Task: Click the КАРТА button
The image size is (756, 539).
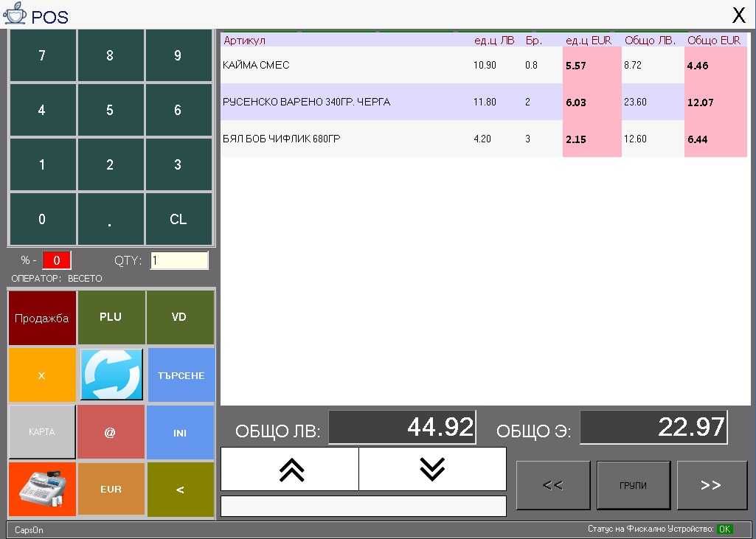Action: (x=42, y=432)
